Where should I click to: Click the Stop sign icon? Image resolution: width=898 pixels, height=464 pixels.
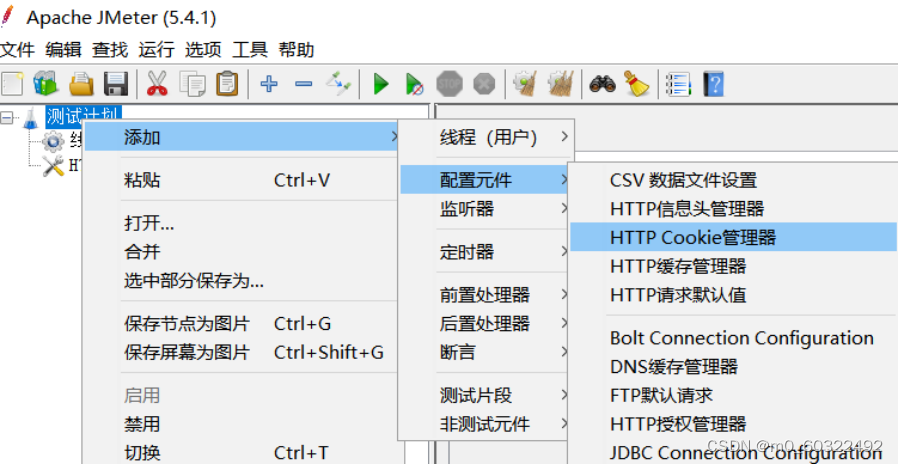pyautogui.click(x=449, y=84)
